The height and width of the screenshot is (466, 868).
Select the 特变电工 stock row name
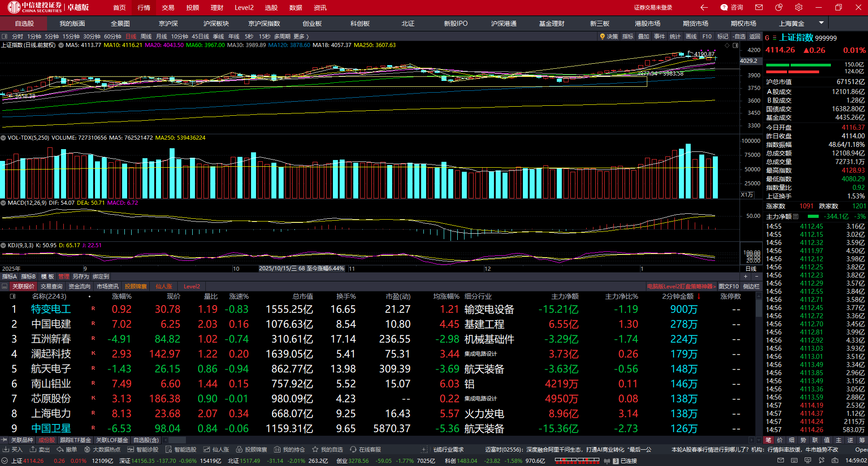coord(51,309)
